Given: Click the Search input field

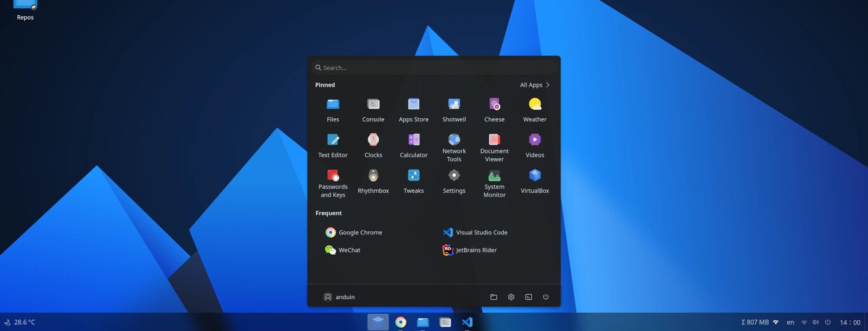Looking at the screenshot, I should 434,68.
